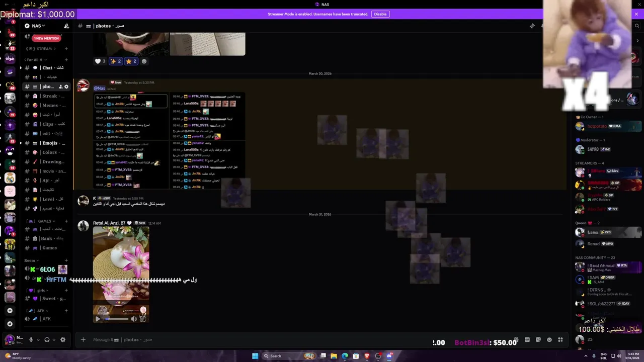
Task: Collapse the STREAM channel category
Action: coord(41,49)
